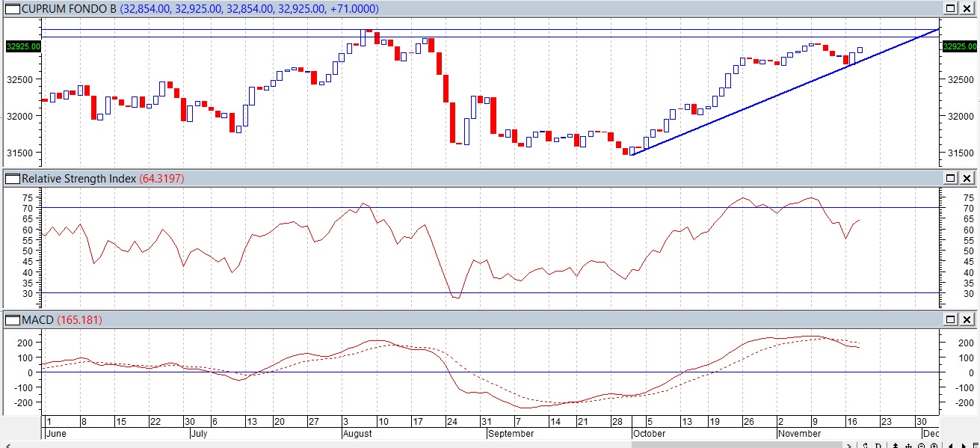This screenshot has height=448, width=980.
Task: Select the RSI 70 overbought line
Action: coord(490,207)
